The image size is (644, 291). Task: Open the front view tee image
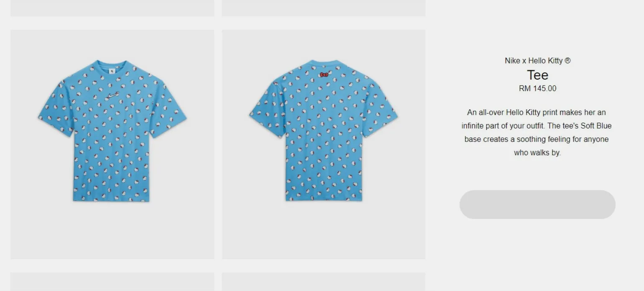click(x=112, y=144)
